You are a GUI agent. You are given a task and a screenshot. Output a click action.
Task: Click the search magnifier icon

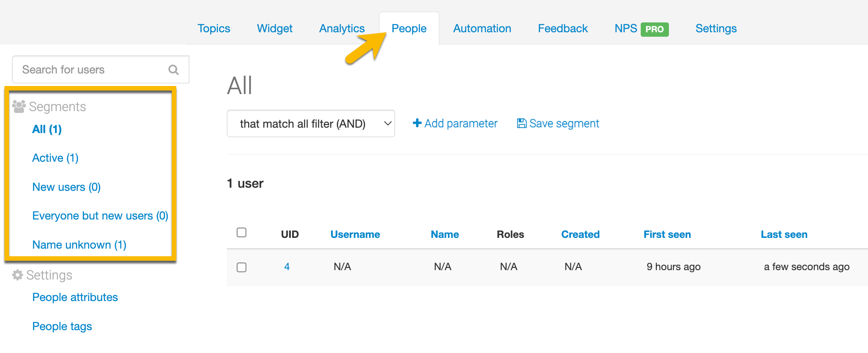coord(174,70)
